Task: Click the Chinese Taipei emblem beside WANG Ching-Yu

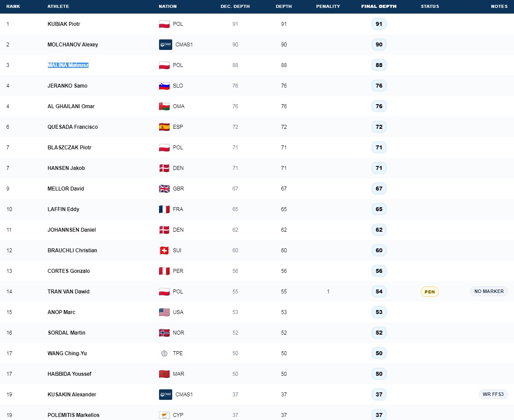Action: click(x=164, y=353)
